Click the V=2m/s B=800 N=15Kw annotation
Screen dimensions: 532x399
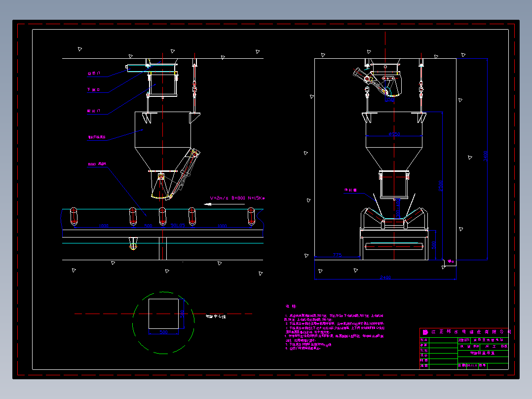[x=237, y=198]
